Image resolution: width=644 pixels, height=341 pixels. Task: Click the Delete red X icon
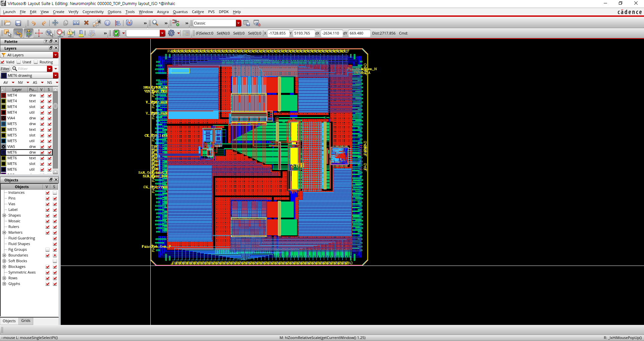(x=86, y=23)
